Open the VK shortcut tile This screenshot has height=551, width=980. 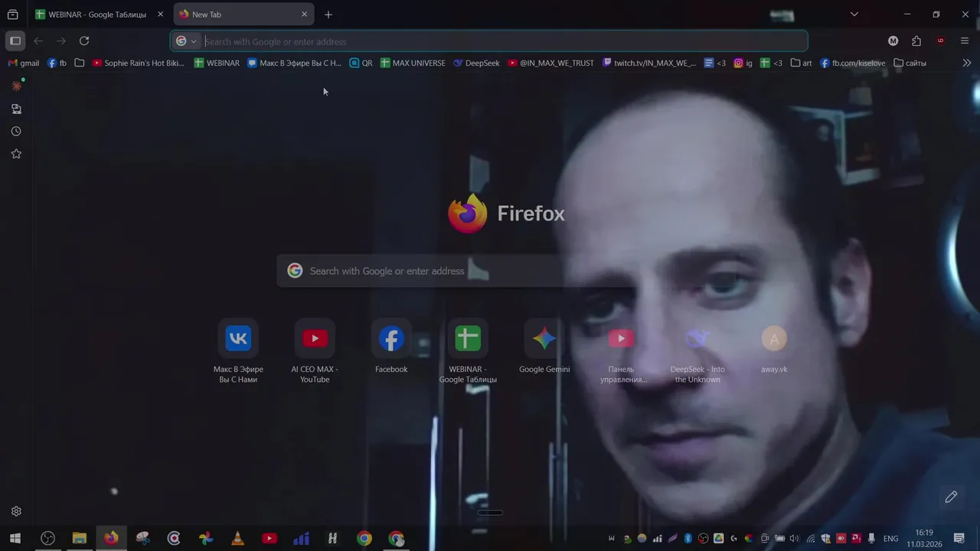238,338
